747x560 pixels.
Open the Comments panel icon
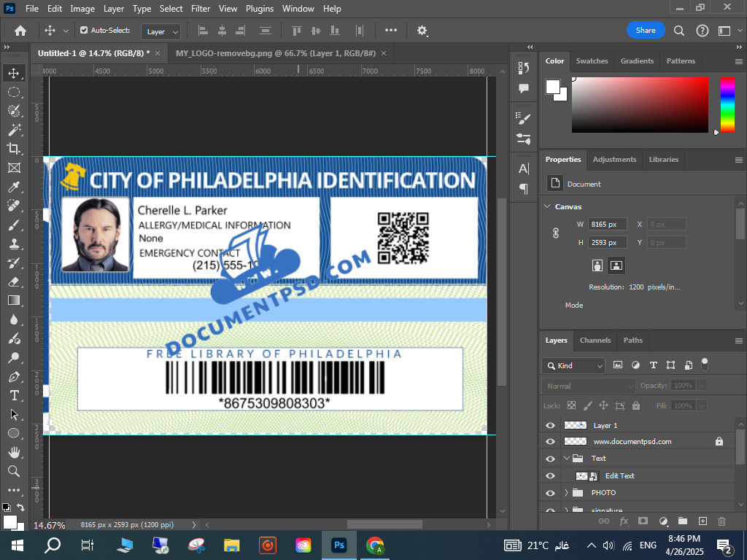pos(524,88)
